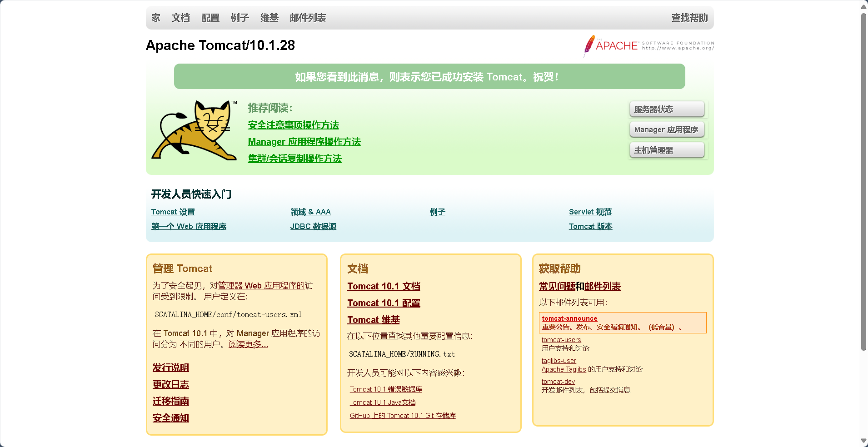This screenshot has height=447, width=868.
Task: Click the 推荐阅读: heading
Action: coord(270,108)
